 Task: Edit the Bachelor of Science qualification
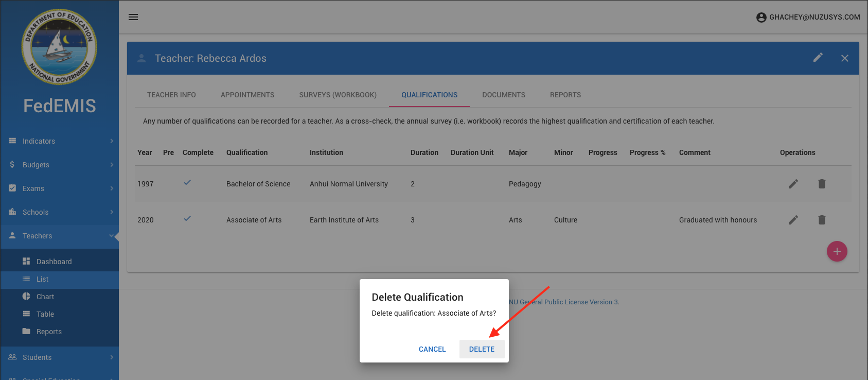(793, 184)
